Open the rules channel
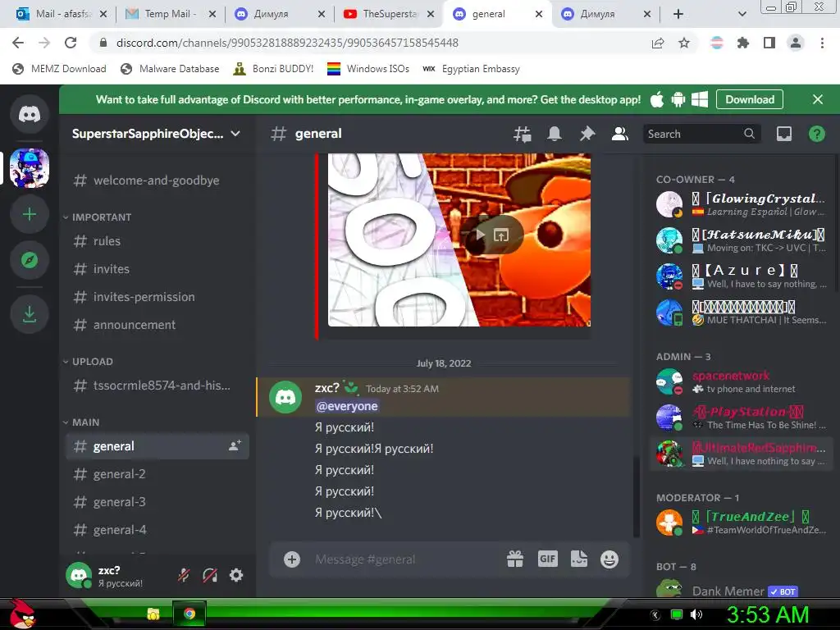 pos(157,241)
